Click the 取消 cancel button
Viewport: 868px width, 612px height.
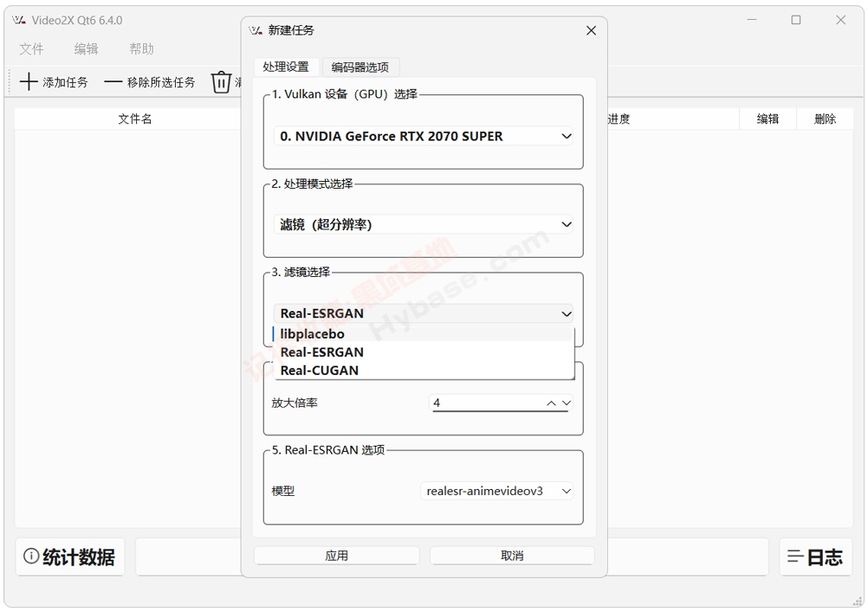pos(512,556)
